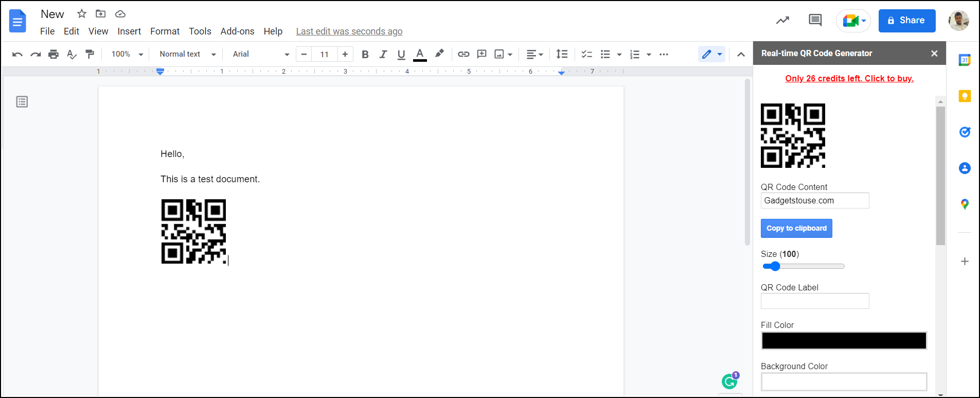
Task: Open line and paragraph spacing
Action: pos(562,54)
